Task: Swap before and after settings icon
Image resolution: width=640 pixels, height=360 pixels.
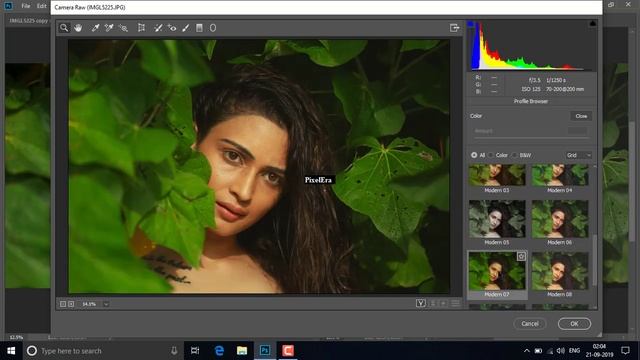Action: coord(433,303)
